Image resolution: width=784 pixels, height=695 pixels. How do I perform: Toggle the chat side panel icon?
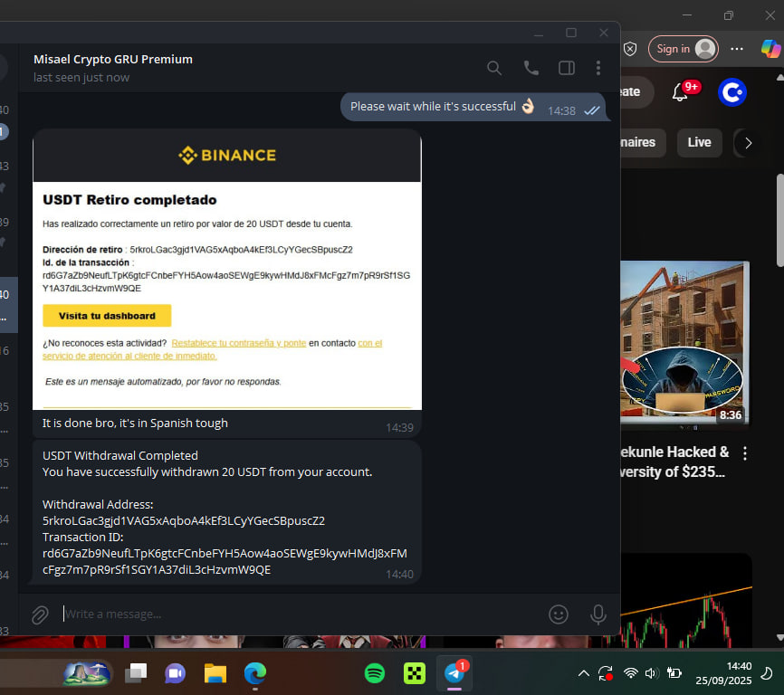click(x=567, y=68)
